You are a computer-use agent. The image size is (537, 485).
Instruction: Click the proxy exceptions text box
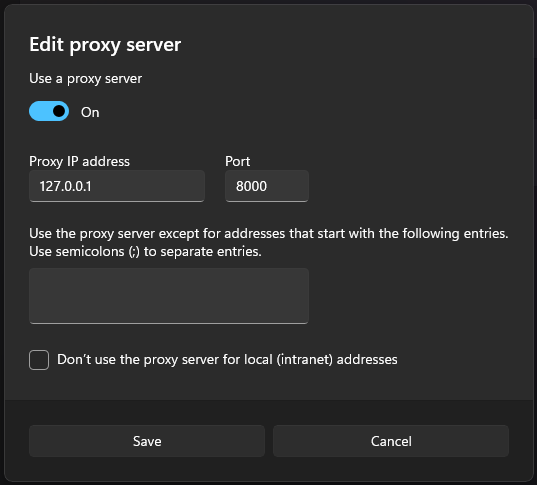click(169, 296)
